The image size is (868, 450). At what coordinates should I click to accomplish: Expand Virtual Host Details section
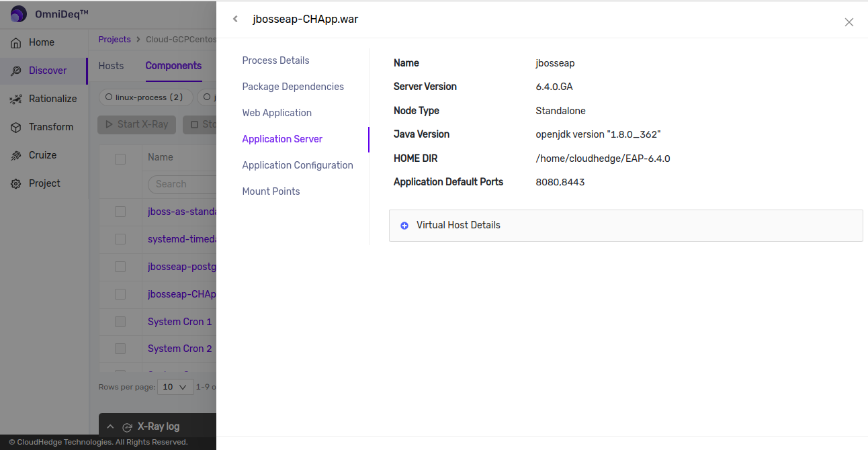click(404, 226)
